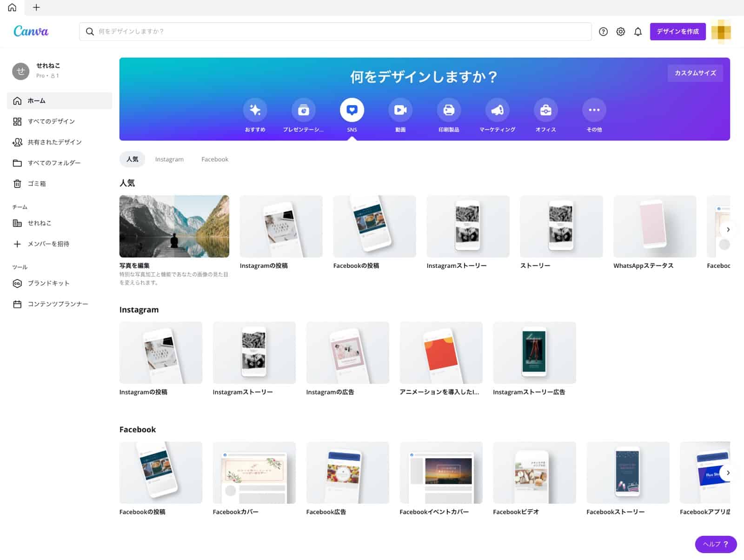The width and height of the screenshot is (744, 560).
Task: Open Instagramの投稿 in the 人気 row
Action: coord(281,226)
